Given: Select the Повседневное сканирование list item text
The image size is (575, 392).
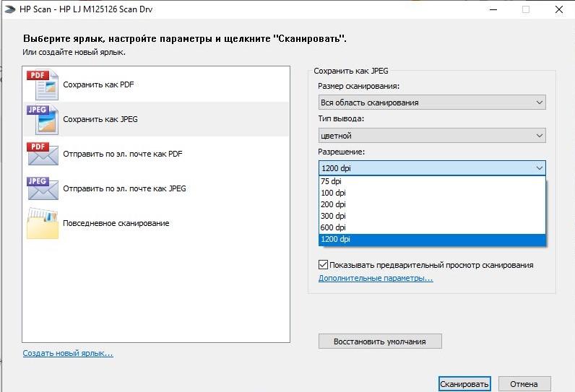Looking at the screenshot, I should tap(116, 223).
